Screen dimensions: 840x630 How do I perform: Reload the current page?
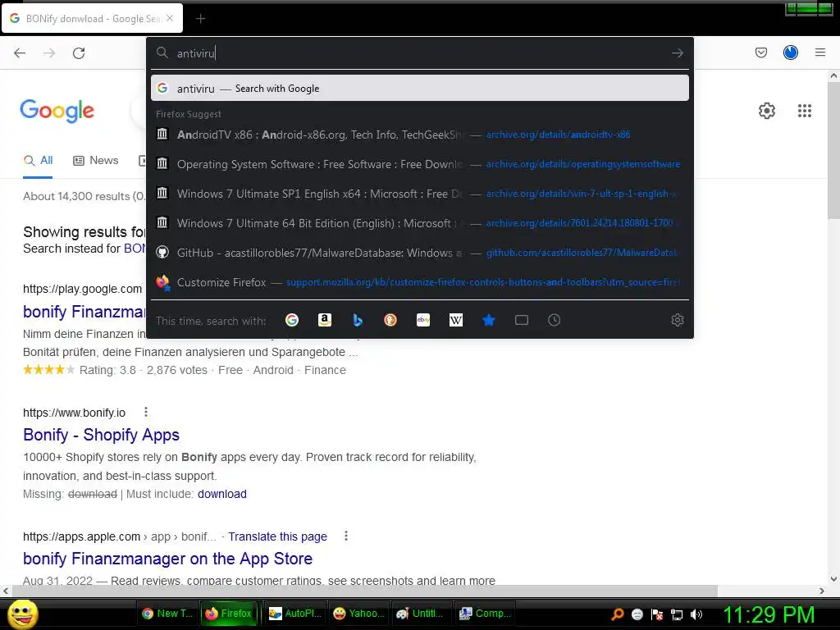coord(79,53)
